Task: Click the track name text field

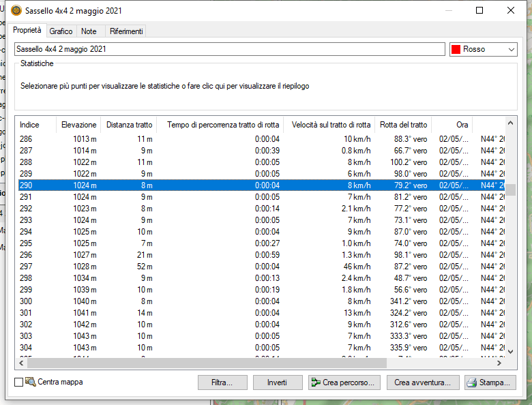Action: [x=229, y=50]
